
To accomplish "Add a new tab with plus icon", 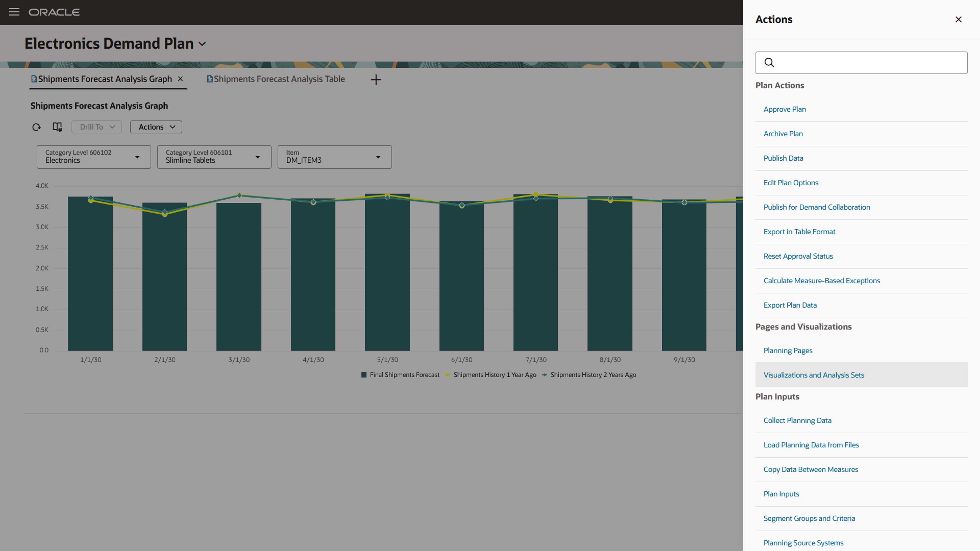I will pos(376,79).
